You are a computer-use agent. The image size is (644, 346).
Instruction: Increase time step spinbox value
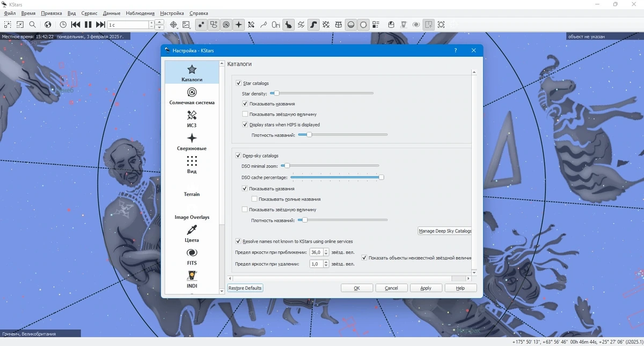point(152,22)
